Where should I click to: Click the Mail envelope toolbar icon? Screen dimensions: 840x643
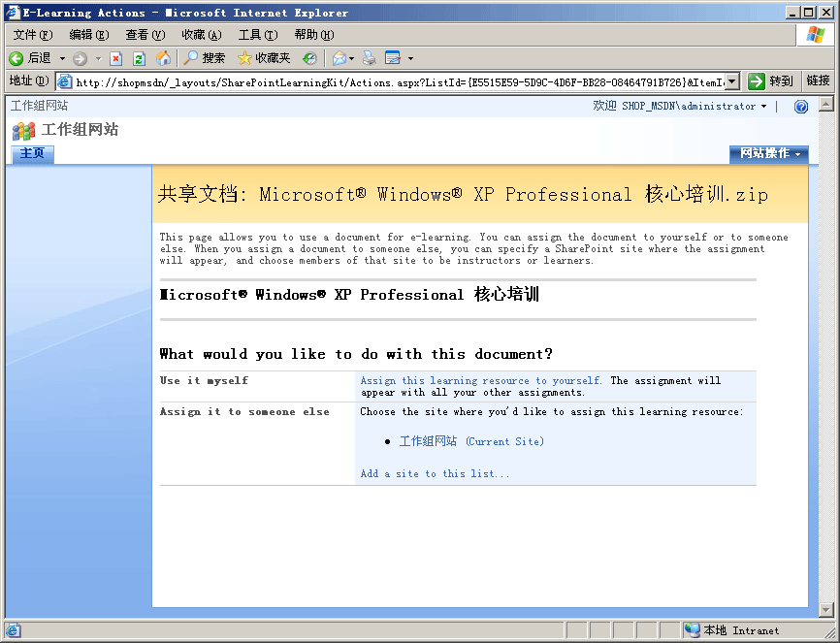pyautogui.click(x=339, y=58)
